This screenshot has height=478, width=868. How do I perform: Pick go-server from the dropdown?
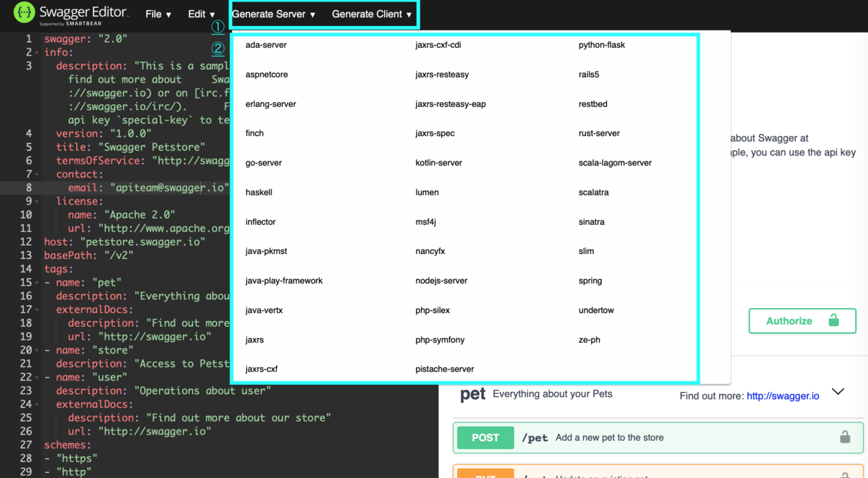pyautogui.click(x=263, y=163)
